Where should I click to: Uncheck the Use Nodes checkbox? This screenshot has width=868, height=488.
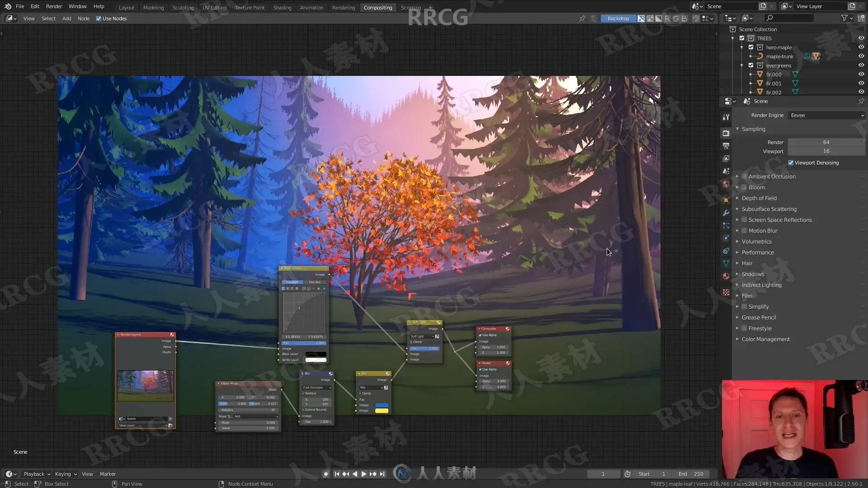pos(99,19)
